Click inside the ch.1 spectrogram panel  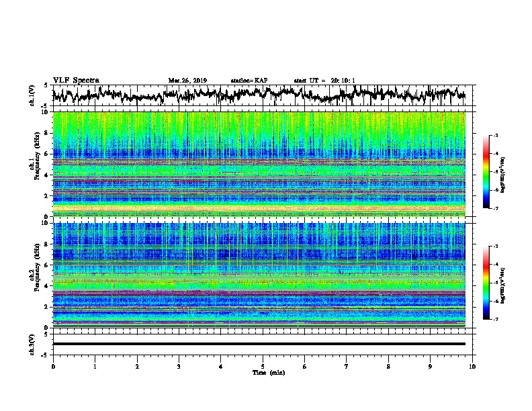pyautogui.click(x=259, y=164)
